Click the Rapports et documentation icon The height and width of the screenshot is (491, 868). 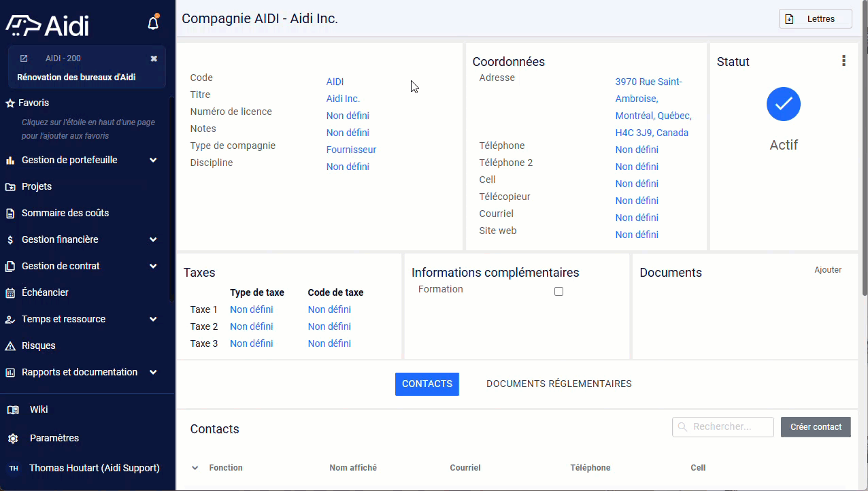[x=10, y=373]
